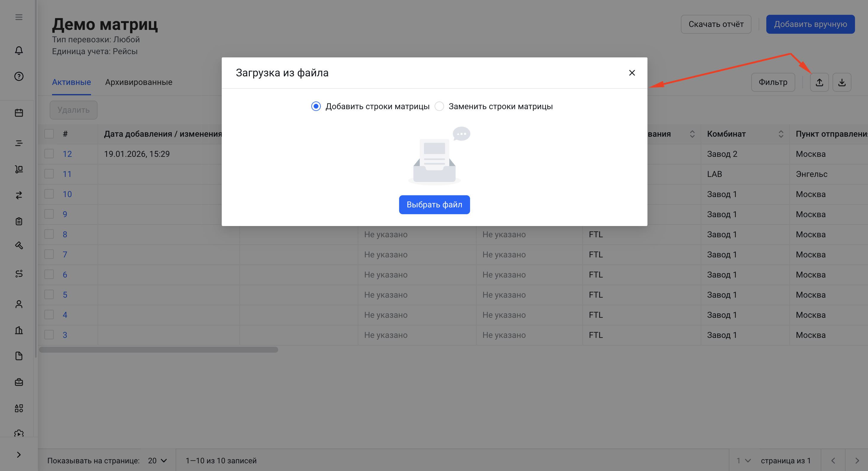868x471 pixels.
Task: Click the upload from file icon
Action: (819, 82)
